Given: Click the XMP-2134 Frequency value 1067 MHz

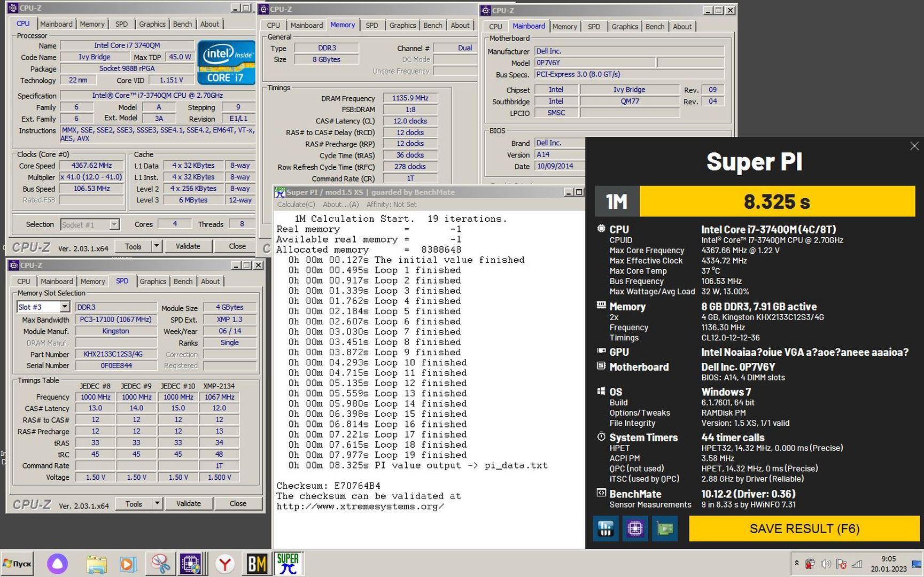Looking at the screenshot, I should point(220,397).
